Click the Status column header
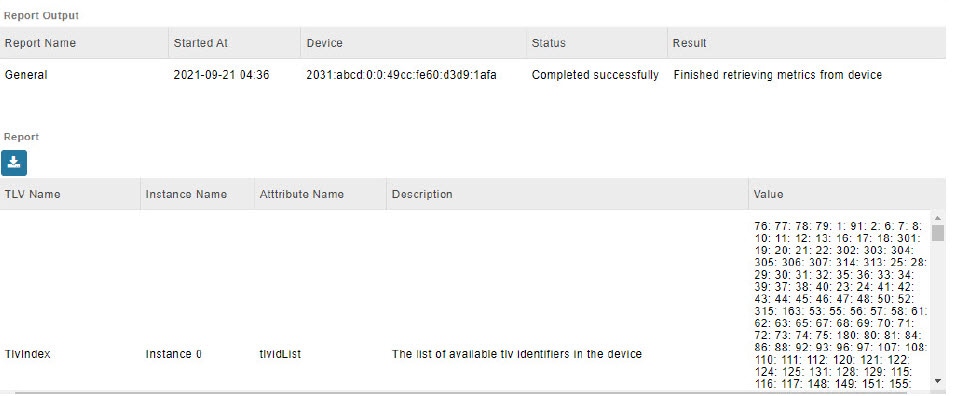Viewport: 954px width, 396px height. [548, 43]
